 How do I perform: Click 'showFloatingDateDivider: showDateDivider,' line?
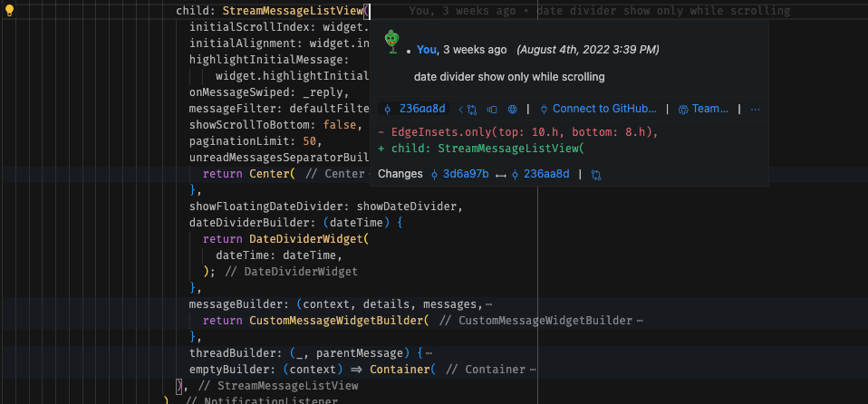pyautogui.click(x=325, y=207)
